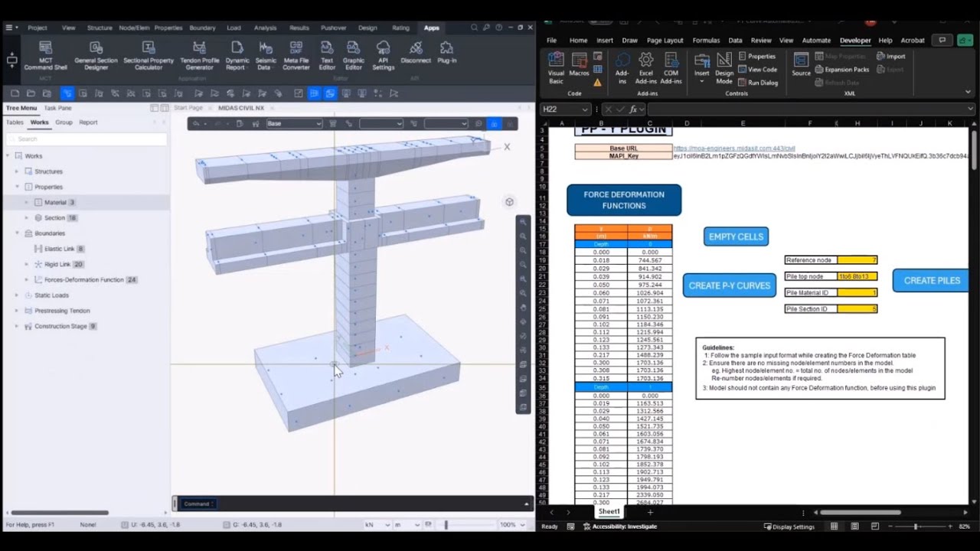Open Seismic Data tool
The width and height of the screenshot is (980, 551).
coord(266,56)
